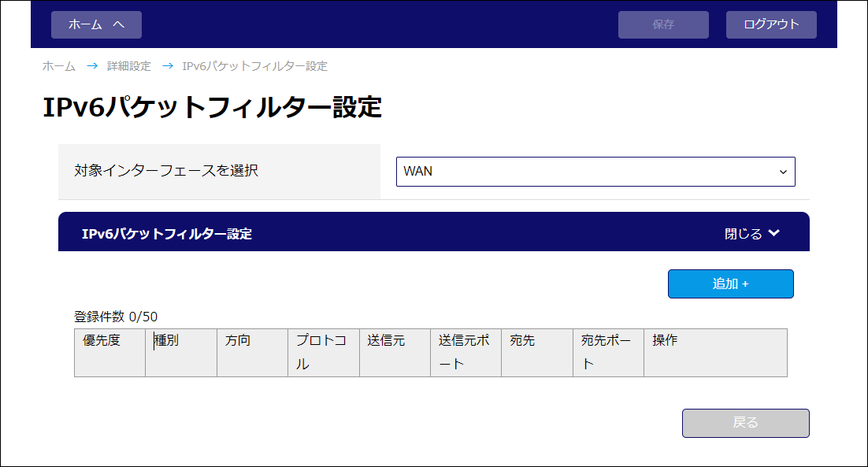Open the WAN interface dropdown

coord(595,172)
